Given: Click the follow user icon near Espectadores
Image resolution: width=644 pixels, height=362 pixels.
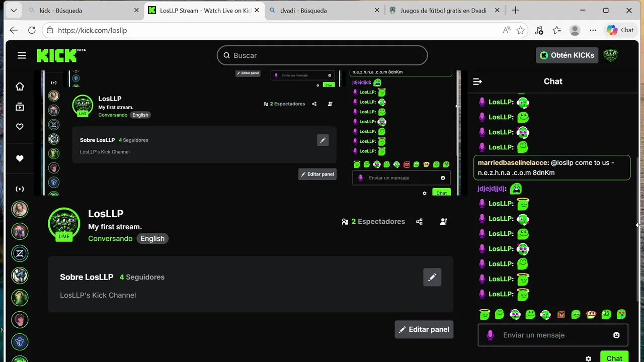Looking at the screenshot, I should [x=443, y=221].
